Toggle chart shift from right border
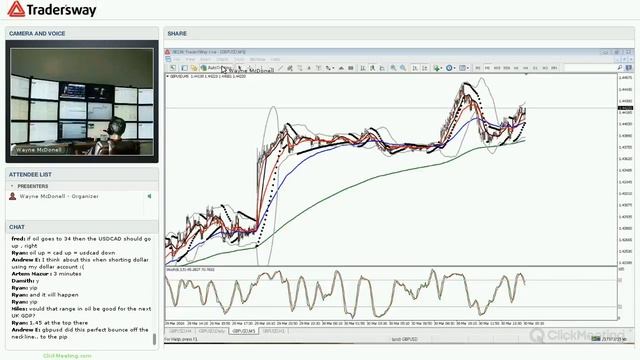Image resolution: width=640 pixels, height=360 pixels. point(424,68)
